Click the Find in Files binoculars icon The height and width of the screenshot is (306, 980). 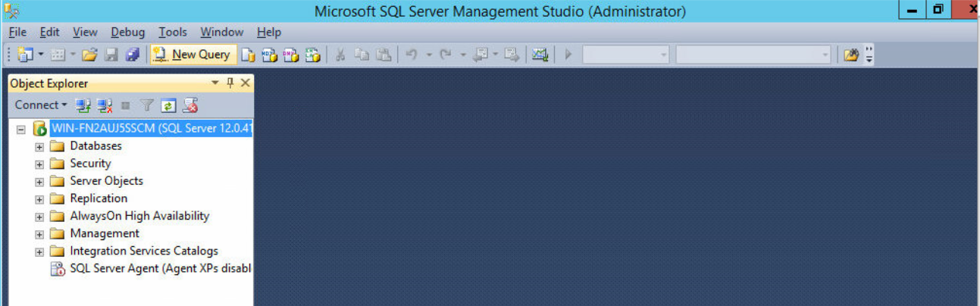tap(851, 55)
